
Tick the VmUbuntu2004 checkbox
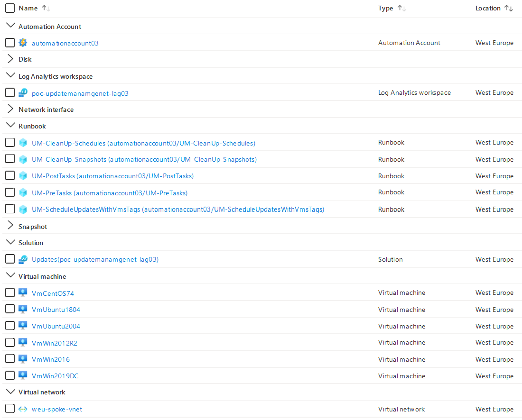tap(10, 326)
